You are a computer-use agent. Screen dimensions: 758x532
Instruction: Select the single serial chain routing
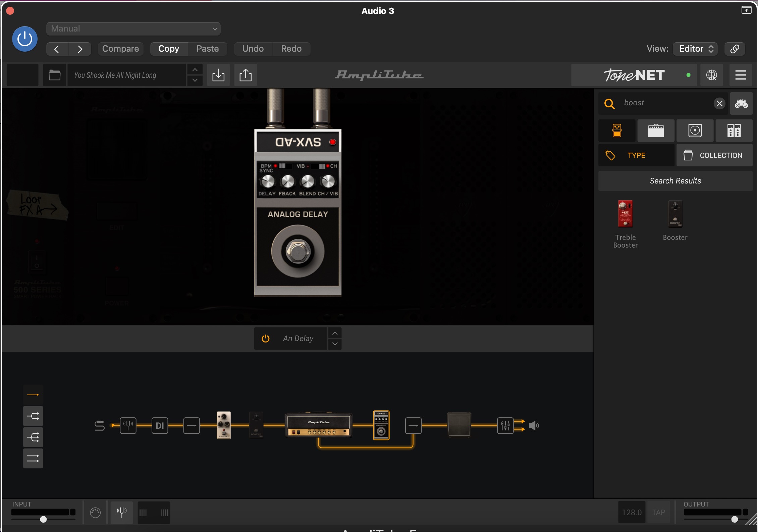click(33, 395)
